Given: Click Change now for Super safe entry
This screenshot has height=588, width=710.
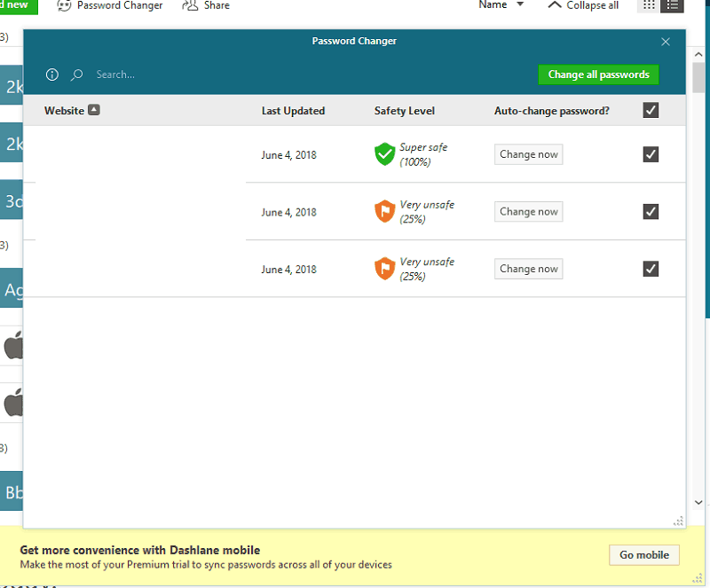Looking at the screenshot, I should 528,154.
